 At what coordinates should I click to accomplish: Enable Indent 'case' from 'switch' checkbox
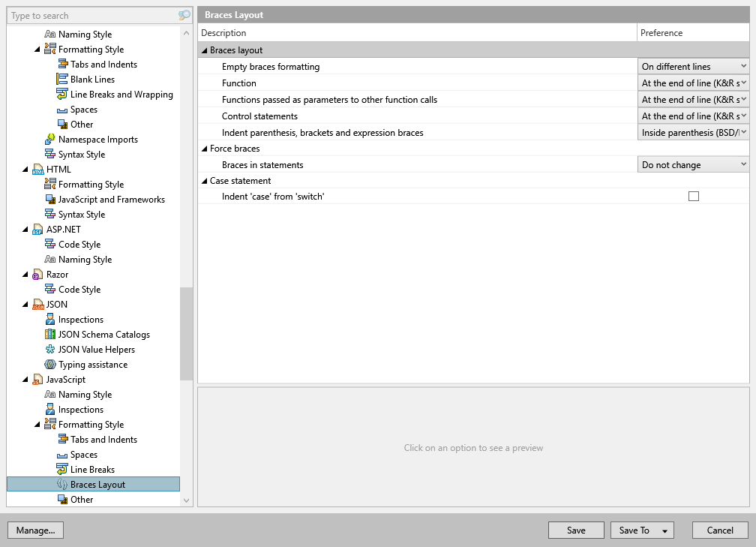tap(693, 197)
